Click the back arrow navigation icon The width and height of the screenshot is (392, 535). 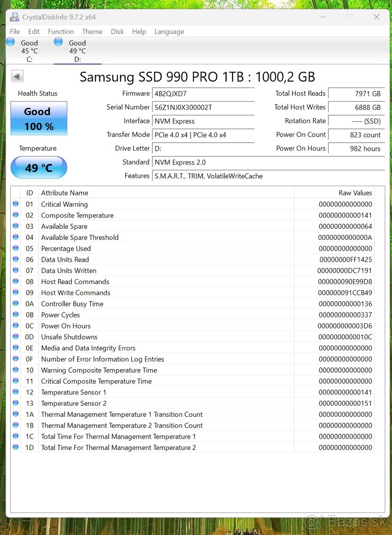[x=17, y=76]
